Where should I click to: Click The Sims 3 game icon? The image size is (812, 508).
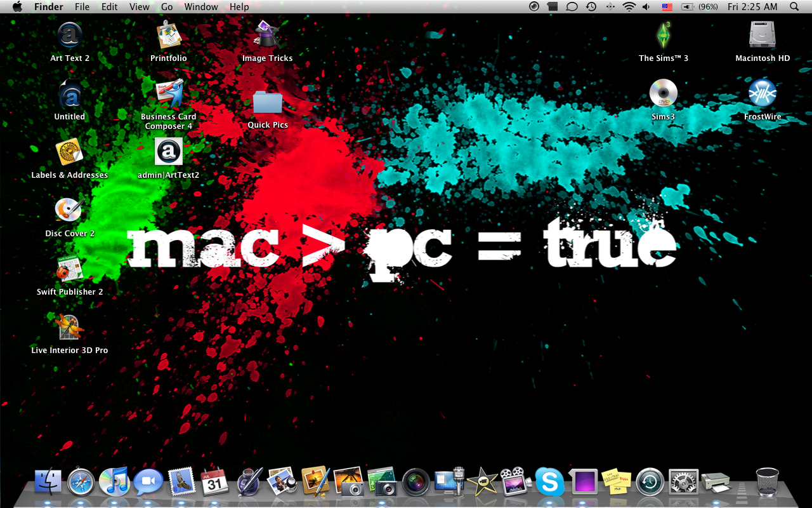664,36
